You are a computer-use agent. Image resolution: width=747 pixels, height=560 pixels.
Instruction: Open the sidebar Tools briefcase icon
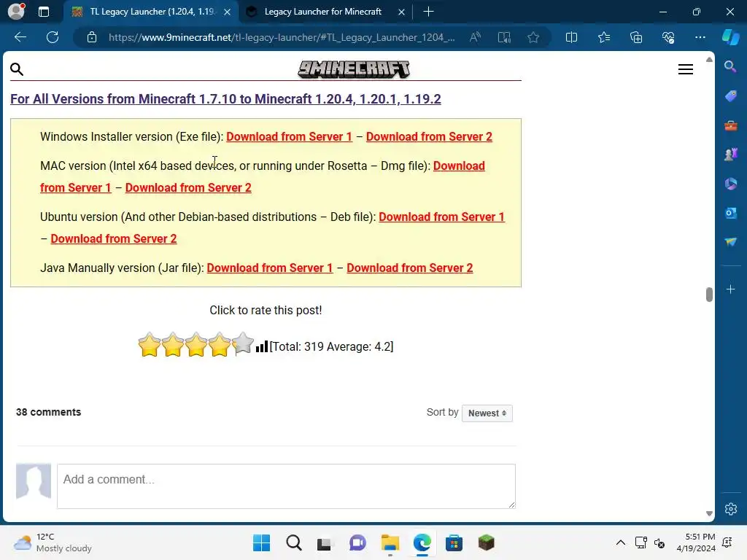click(x=730, y=125)
